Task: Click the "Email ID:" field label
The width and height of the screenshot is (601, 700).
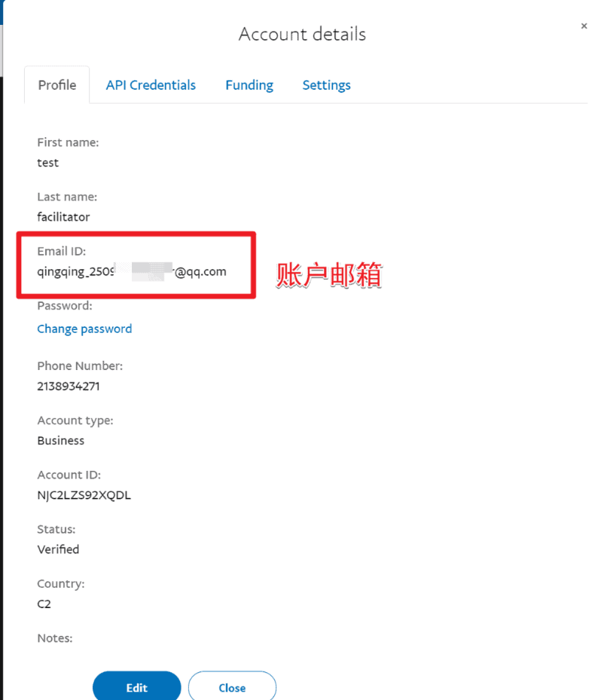Action: 62,251
